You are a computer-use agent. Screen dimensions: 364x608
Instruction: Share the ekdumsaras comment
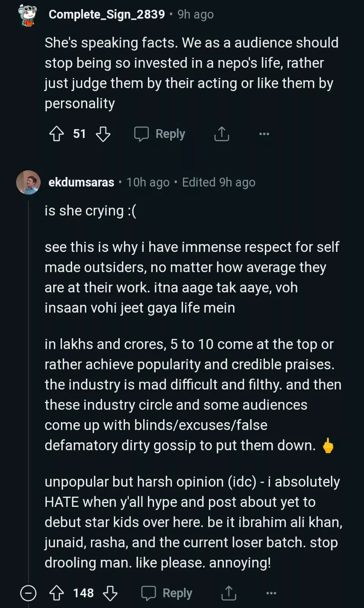[229, 593]
